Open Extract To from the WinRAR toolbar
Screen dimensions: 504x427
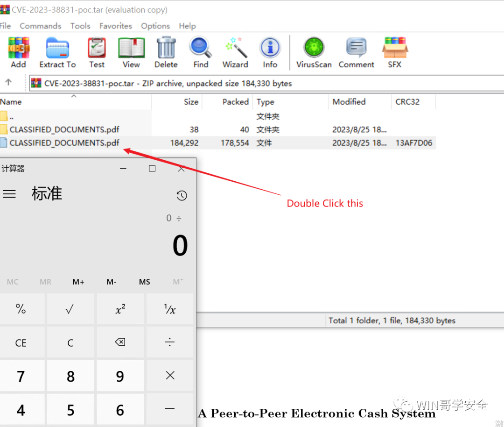[57, 52]
